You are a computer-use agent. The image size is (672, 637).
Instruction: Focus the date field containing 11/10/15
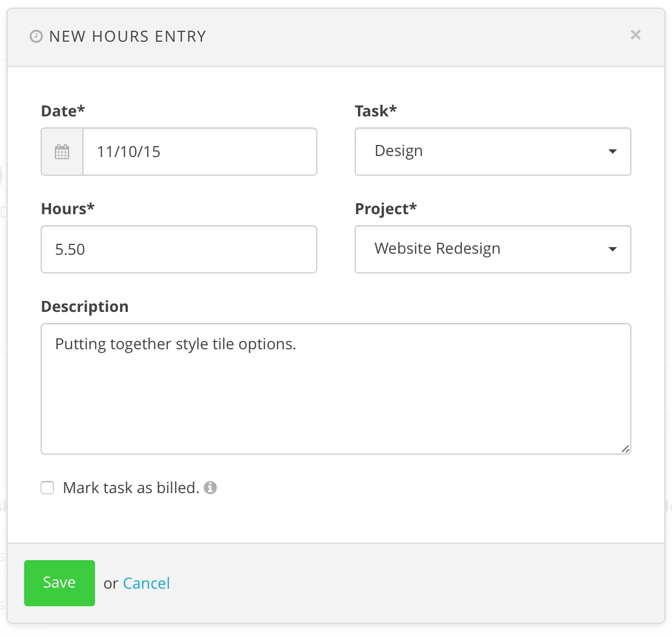pos(199,152)
